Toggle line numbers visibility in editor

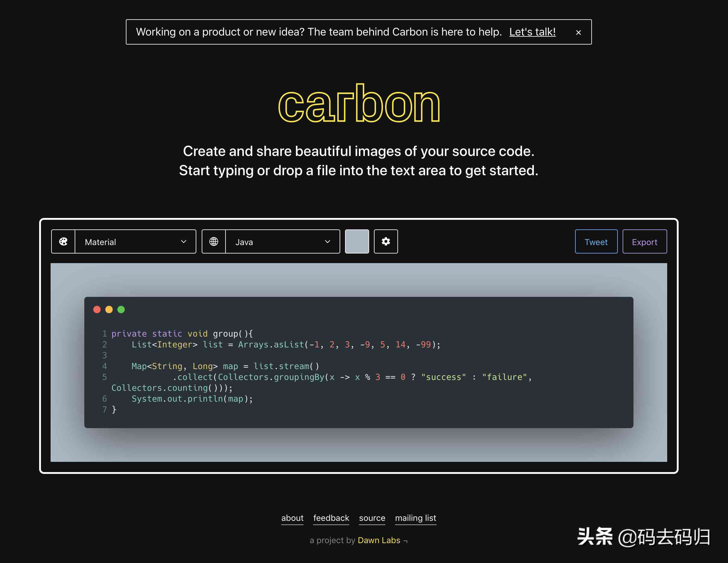tap(387, 241)
